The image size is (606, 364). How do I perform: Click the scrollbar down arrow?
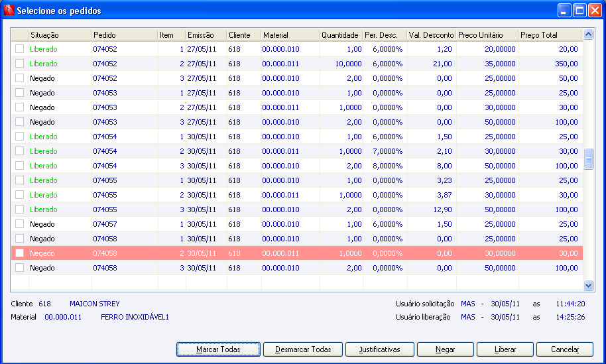point(588,286)
